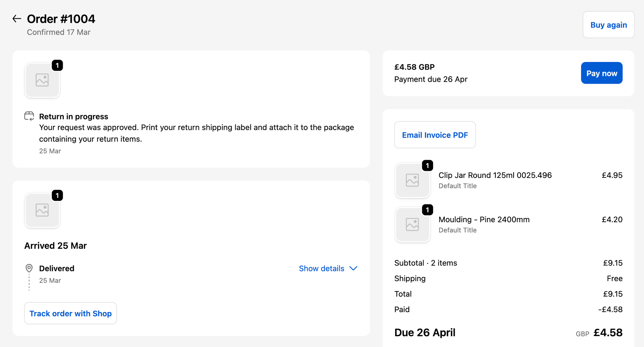
Task: Select Email Invoice PDF
Action: pyautogui.click(x=435, y=135)
